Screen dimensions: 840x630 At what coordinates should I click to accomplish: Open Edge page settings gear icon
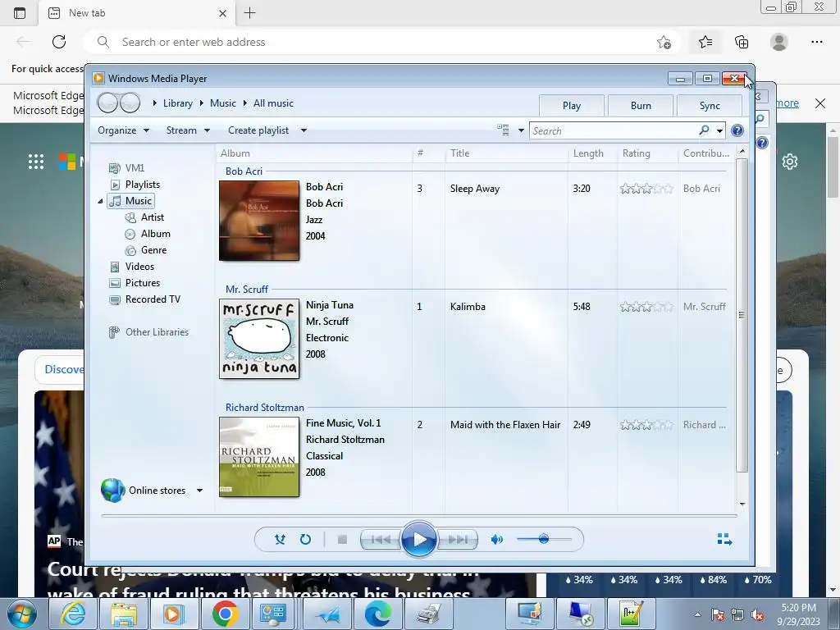point(790,162)
